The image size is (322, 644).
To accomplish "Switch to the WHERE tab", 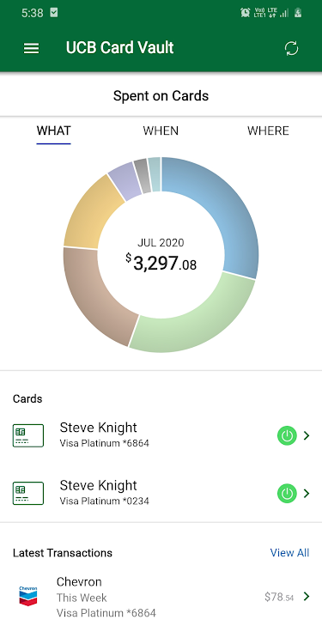I will (x=268, y=131).
